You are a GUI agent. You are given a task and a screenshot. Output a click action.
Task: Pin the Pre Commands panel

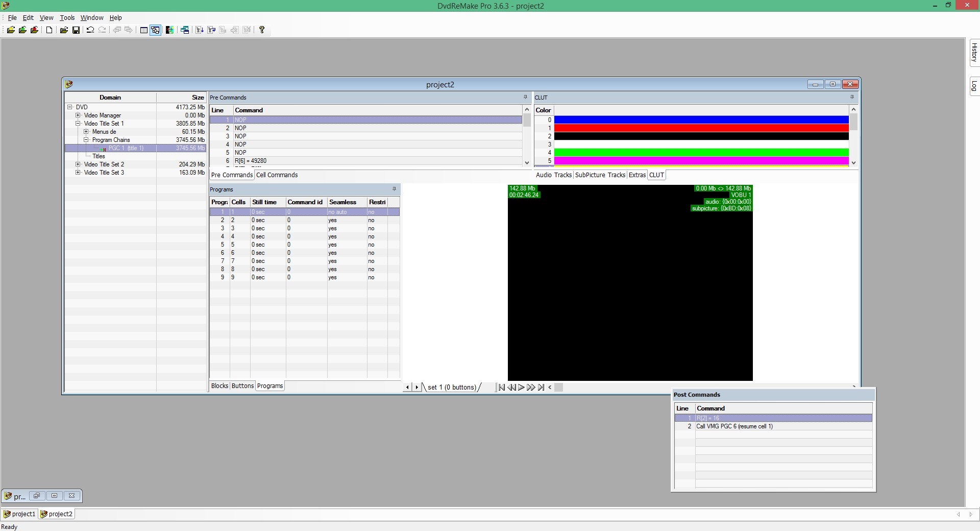tap(525, 97)
